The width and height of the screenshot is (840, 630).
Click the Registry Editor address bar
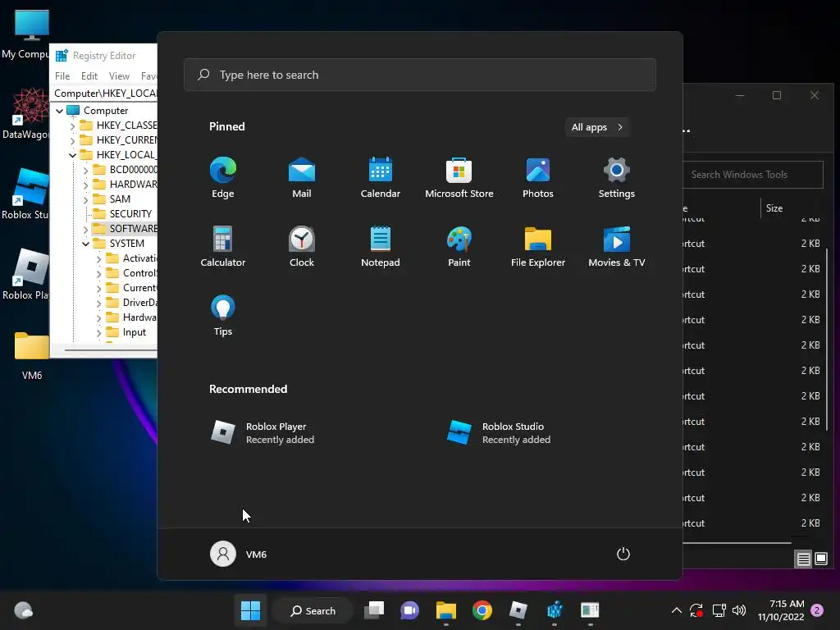point(104,94)
